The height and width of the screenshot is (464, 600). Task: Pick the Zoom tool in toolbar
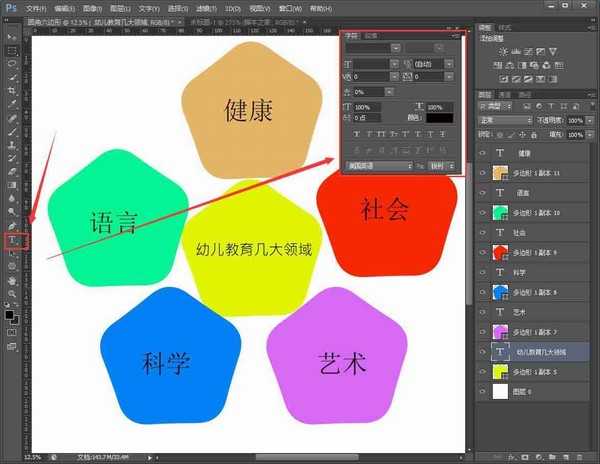(12, 296)
